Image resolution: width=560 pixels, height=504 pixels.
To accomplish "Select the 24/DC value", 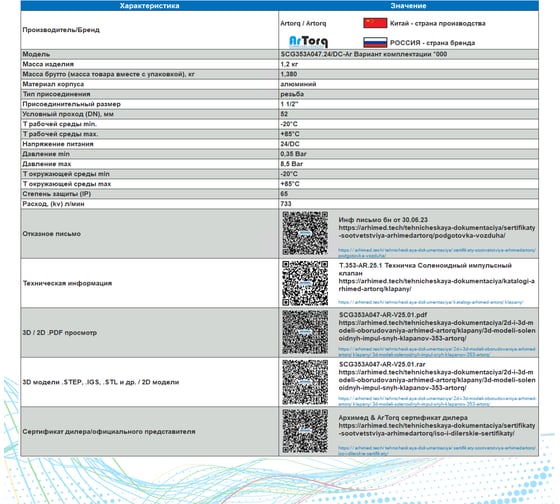I will (x=290, y=144).
